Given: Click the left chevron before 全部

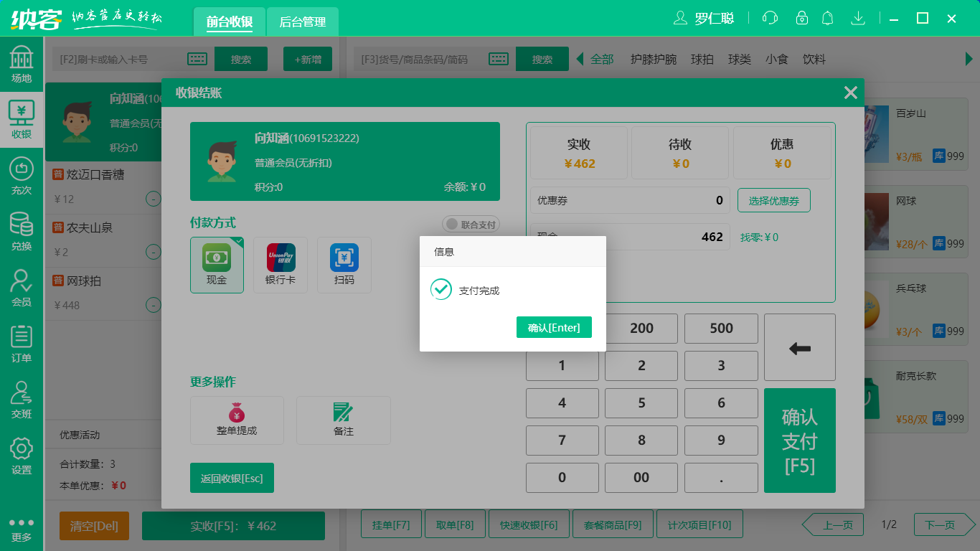Looking at the screenshot, I should tap(579, 60).
